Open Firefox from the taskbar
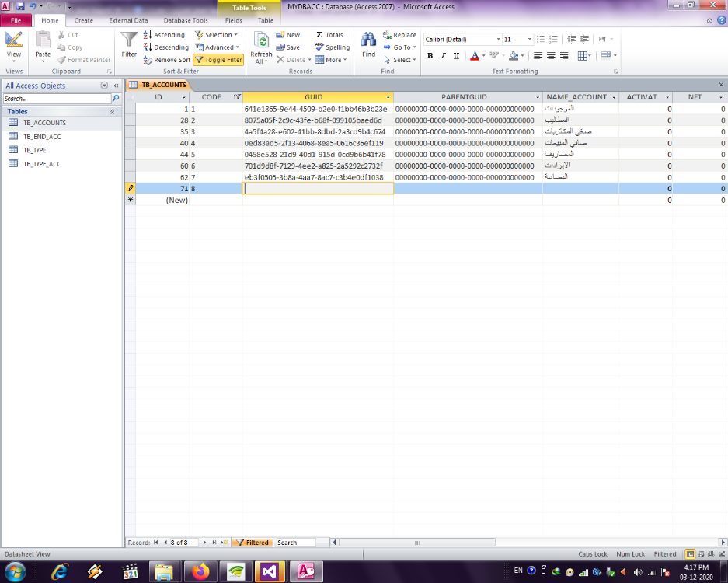This screenshot has height=583, width=728. (200, 571)
